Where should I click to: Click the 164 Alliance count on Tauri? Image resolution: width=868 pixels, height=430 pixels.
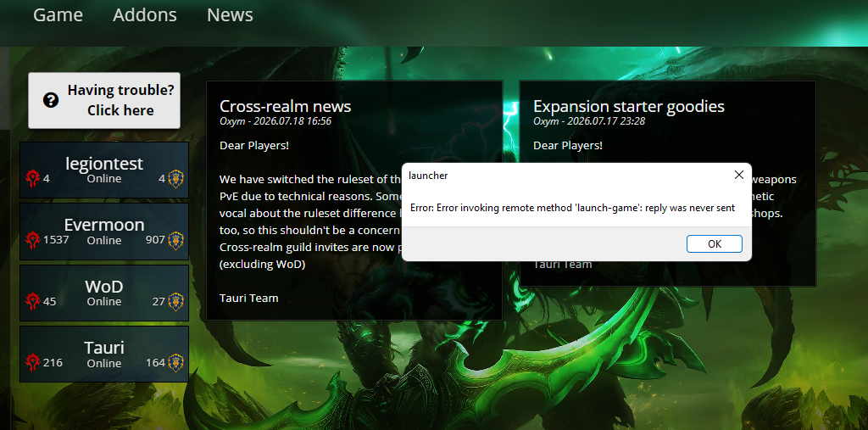tap(155, 363)
